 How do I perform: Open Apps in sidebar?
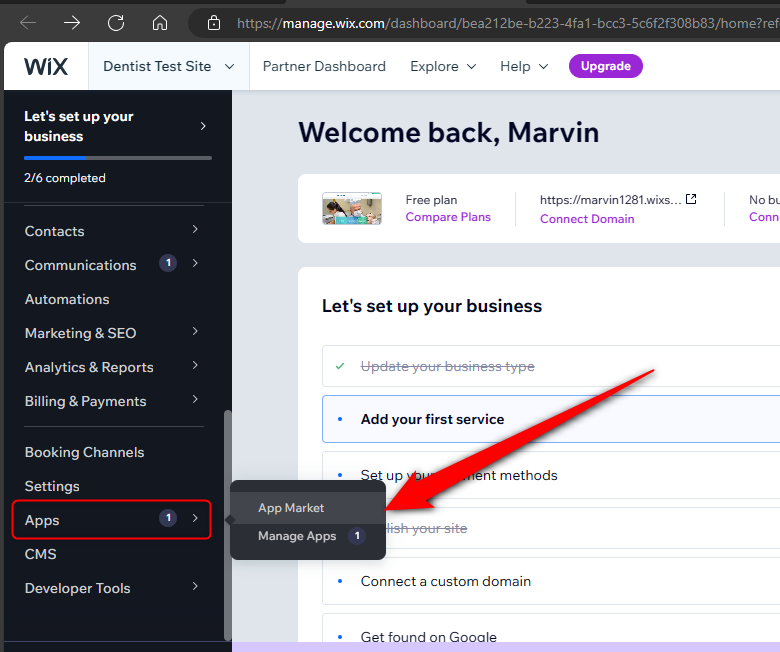pyautogui.click(x=112, y=520)
